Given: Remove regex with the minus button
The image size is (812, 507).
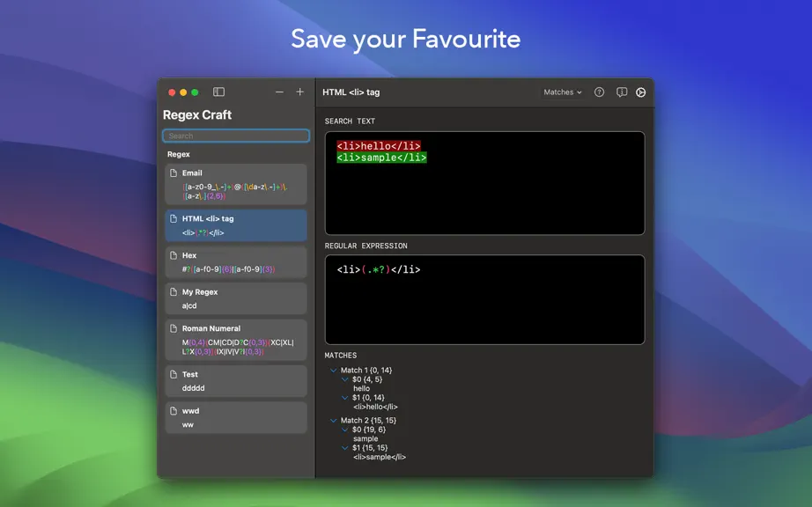Looking at the screenshot, I should [280, 92].
